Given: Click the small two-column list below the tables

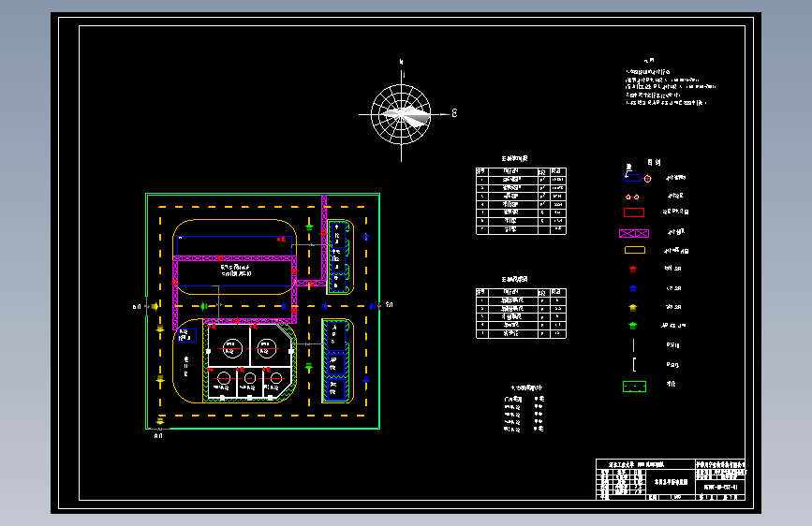Looking at the screenshot, I should pos(524,414).
